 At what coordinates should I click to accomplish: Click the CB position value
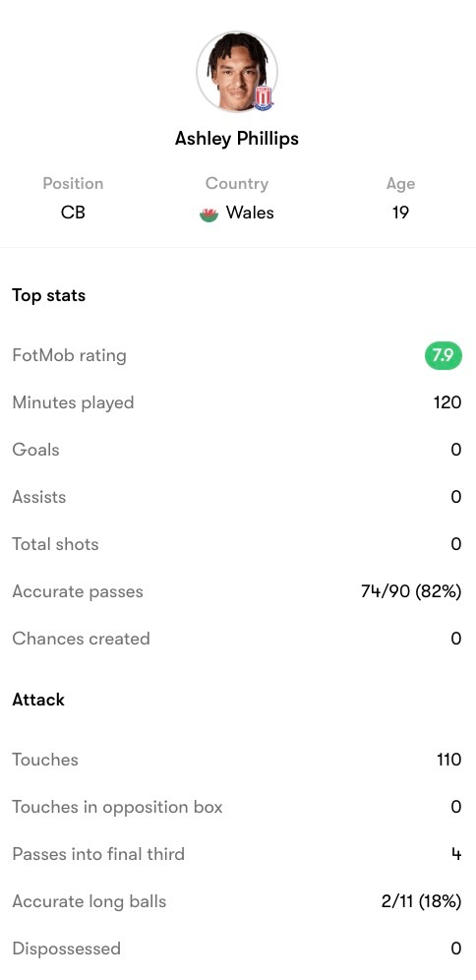pyautogui.click(x=73, y=214)
